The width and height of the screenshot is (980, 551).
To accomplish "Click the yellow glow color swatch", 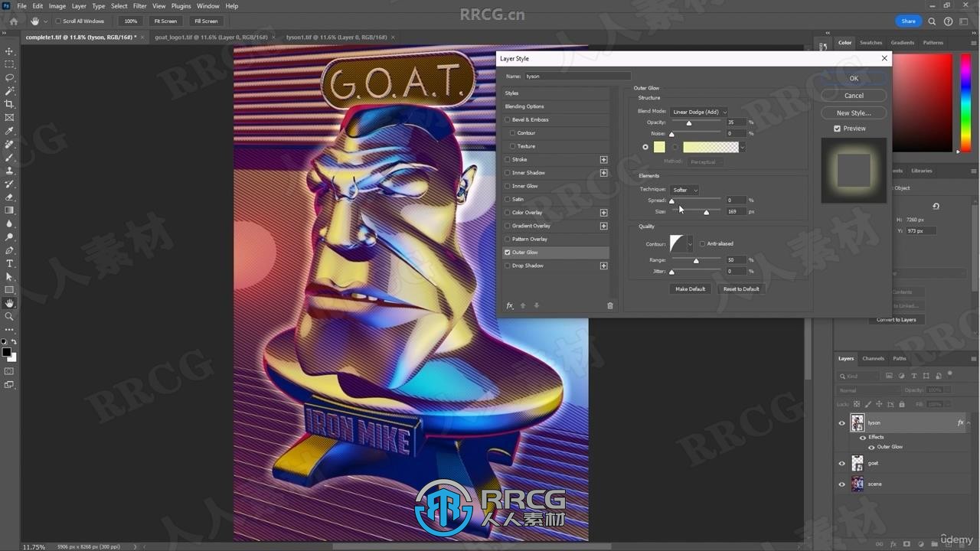I will [659, 147].
